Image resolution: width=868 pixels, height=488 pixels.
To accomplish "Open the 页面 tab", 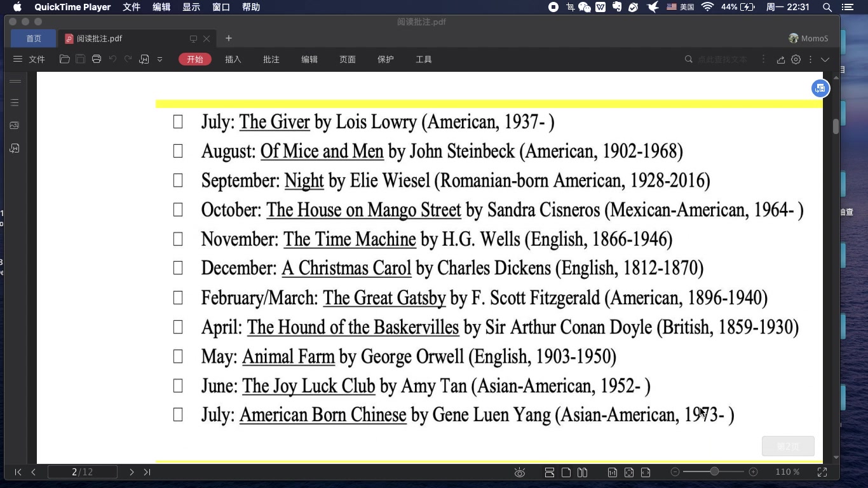I will pyautogui.click(x=348, y=59).
